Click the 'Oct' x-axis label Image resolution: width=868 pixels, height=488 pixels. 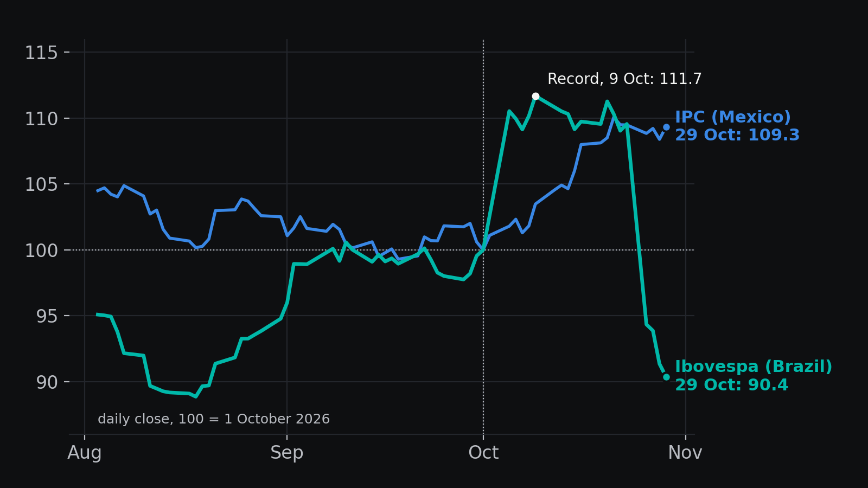483,453
